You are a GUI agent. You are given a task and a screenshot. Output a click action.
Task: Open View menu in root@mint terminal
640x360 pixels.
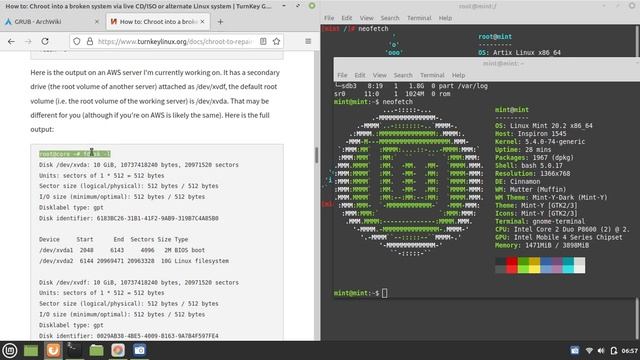coord(366,18)
